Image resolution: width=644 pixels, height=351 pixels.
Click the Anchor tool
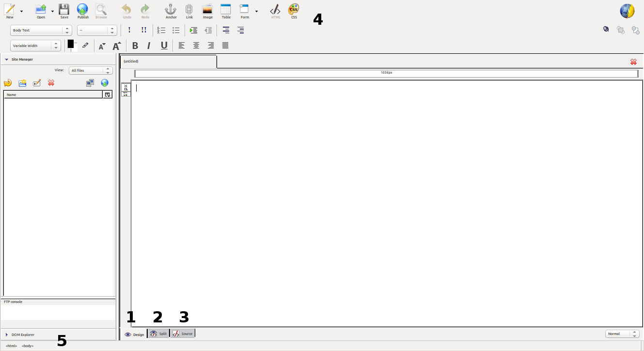tap(171, 11)
